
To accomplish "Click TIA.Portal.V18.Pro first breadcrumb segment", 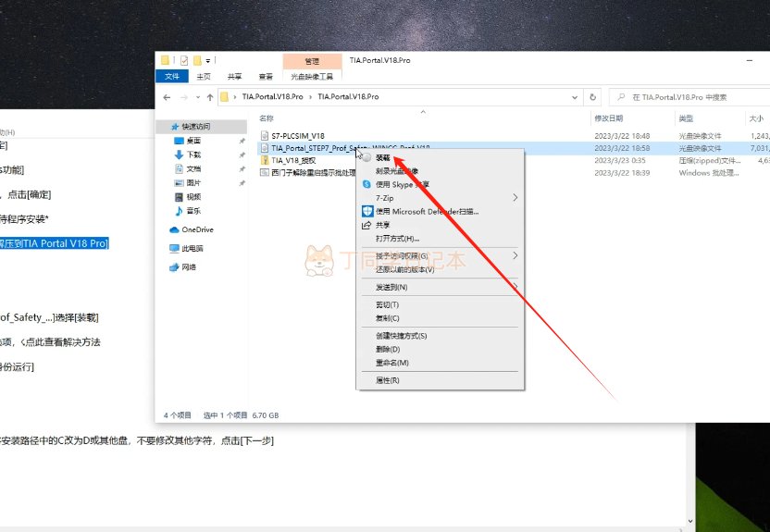I will point(272,96).
